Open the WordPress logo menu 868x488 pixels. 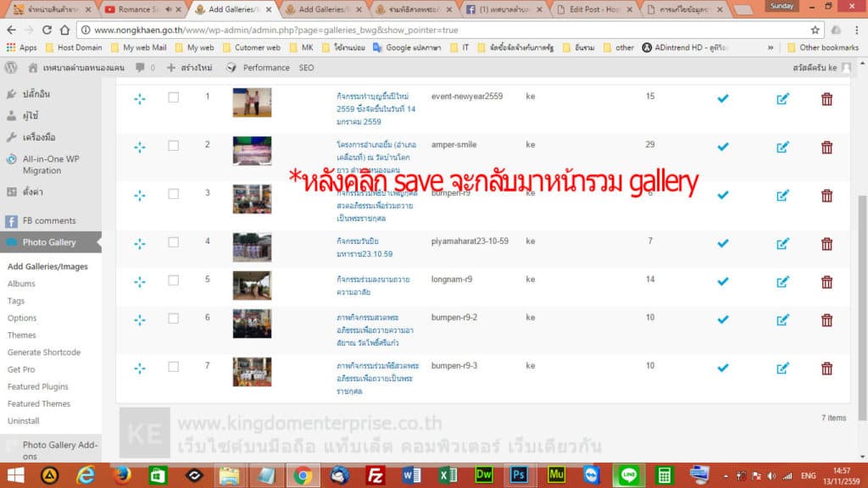pos(9,67)
